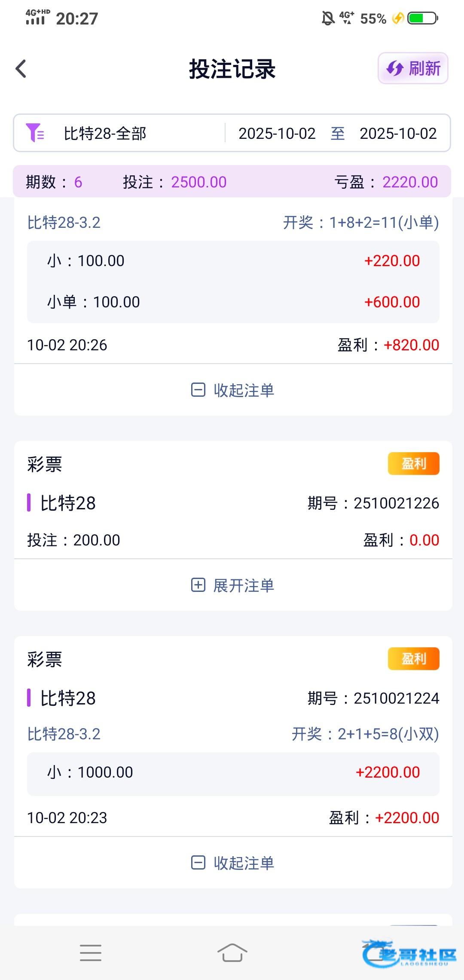Tap the minus icon for the 20:26 record

click(198, 390)
